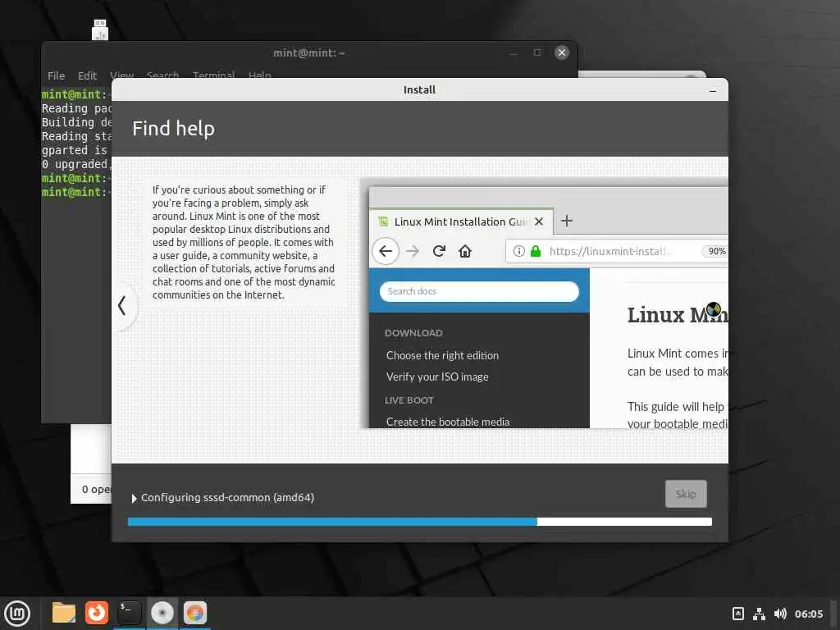Image resolution: width=840 pixels, height=630 pixels.
Task: Open the Linux Mint start menu
Action: tap(17, 613)
